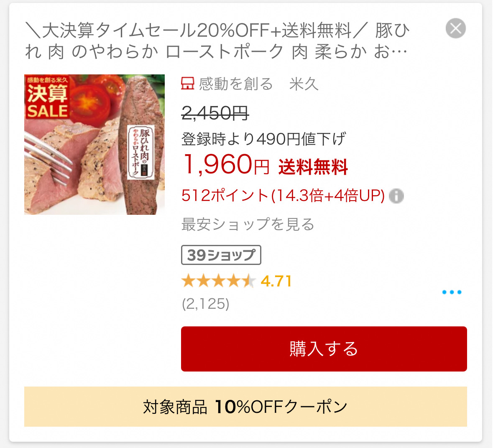Click the star rating icons
Viewport: 493px width, 448px height.
(218, 281)
